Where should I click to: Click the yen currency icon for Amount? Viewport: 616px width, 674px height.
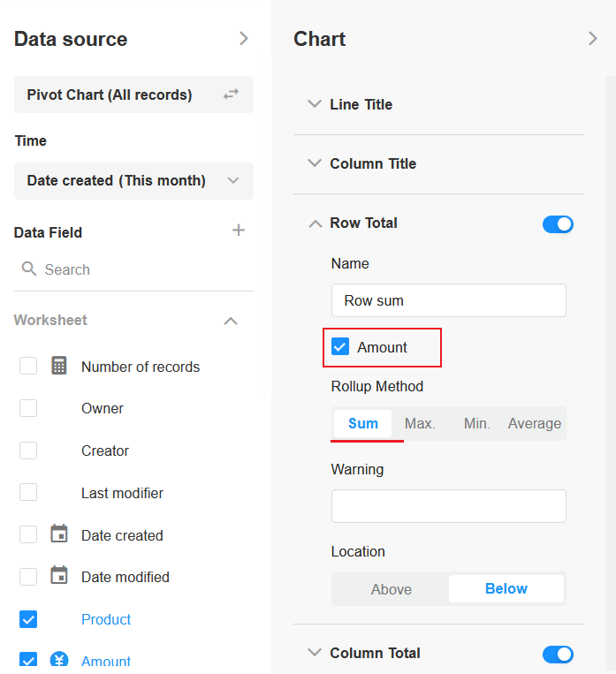click(59, 661)
